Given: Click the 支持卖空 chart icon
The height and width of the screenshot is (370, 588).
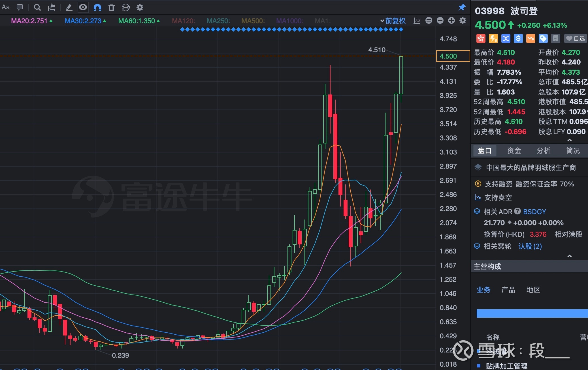Looking at the screenshot, I should 478,197.
